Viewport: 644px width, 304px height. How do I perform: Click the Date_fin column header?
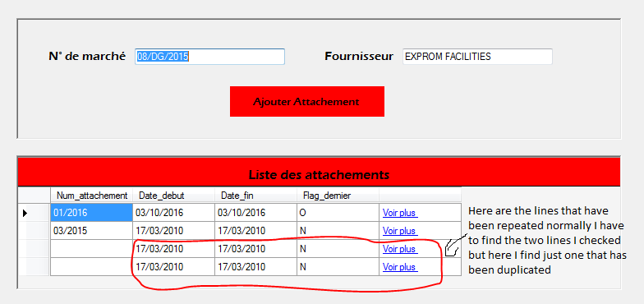(x=256, y=196)
